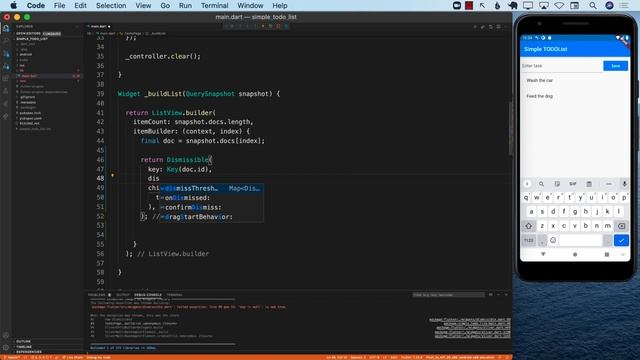
Task: Expand the DEPENDENCIES section
Action: point(29,352)
